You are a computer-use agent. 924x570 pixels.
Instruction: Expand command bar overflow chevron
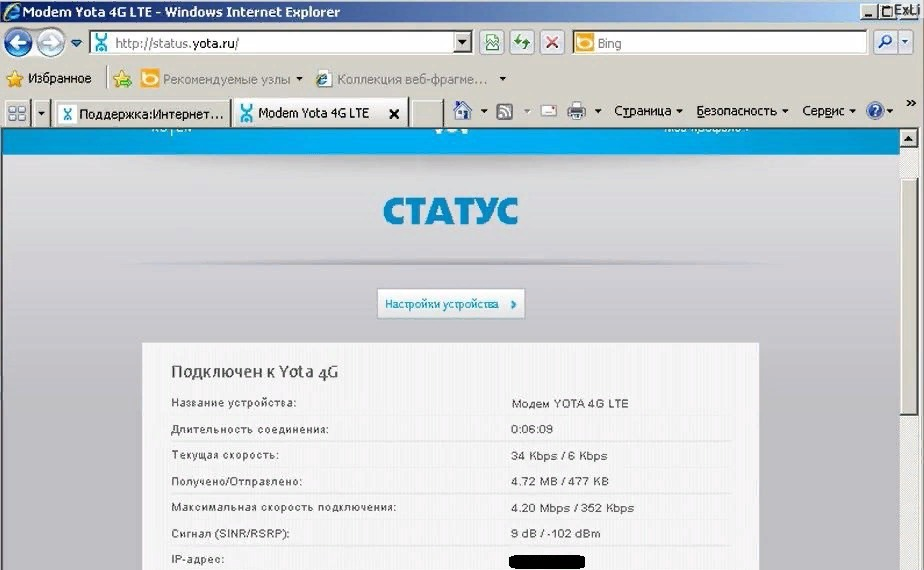911,103
